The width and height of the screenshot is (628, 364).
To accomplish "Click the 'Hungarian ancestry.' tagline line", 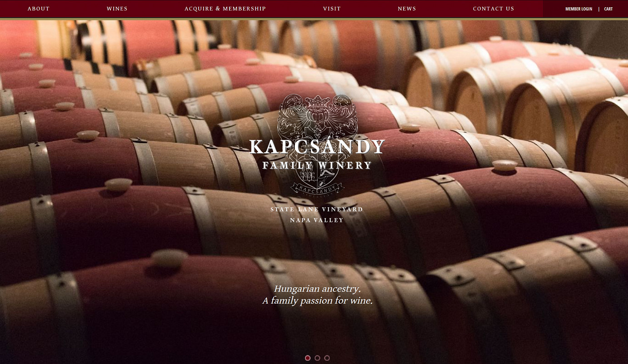I will tap(317, 289).
